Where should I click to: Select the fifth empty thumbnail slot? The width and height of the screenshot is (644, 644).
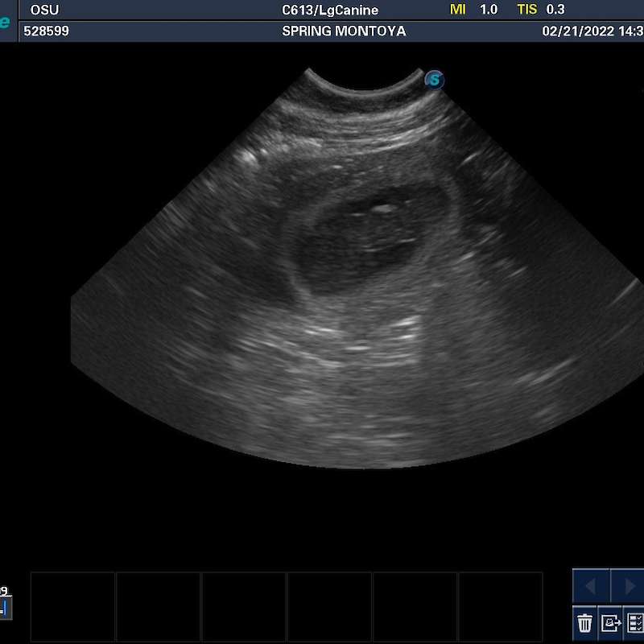(x=415, y=606)
